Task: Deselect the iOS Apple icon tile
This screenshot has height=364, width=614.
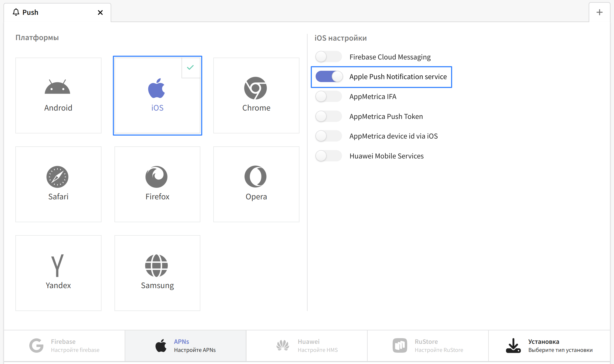Action: pos(156,89)
